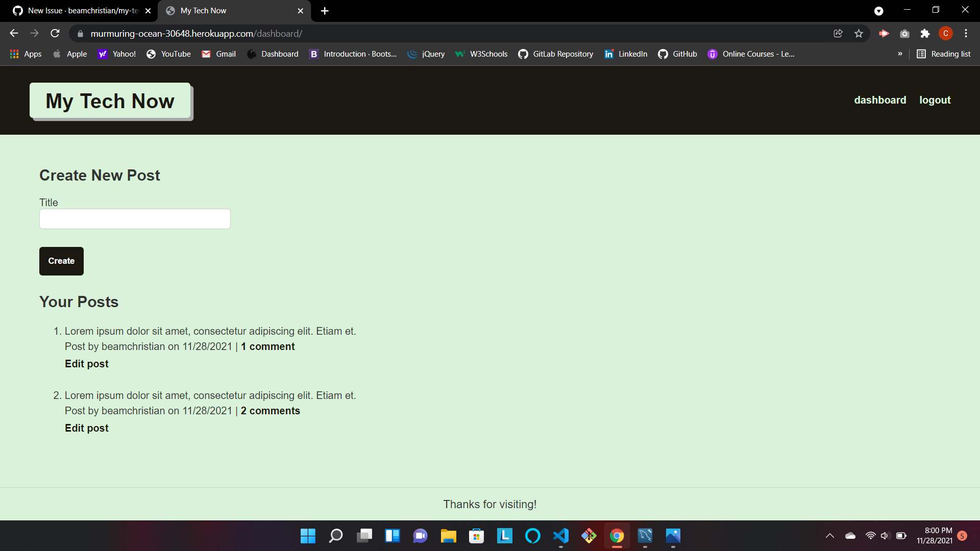This screenshot has width=980, height=551.
Task: Click the Create button
Action: (x=61, y=261)
